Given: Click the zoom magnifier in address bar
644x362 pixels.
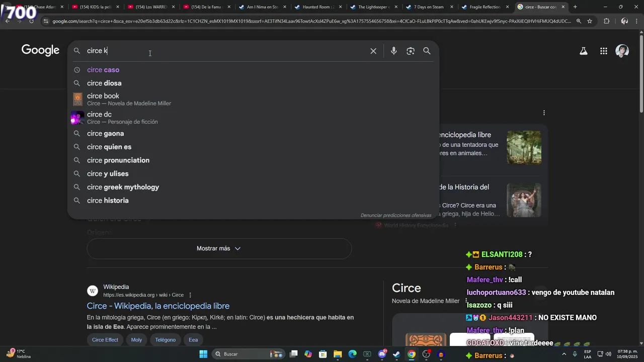Looking at the screenshot, I should click(x=579, y=21).
